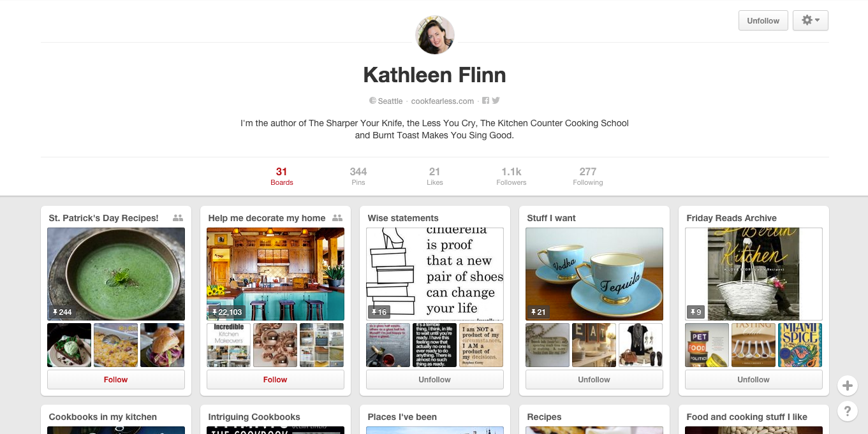Switch to the Pins tab
868x434 pixels.
358,176
